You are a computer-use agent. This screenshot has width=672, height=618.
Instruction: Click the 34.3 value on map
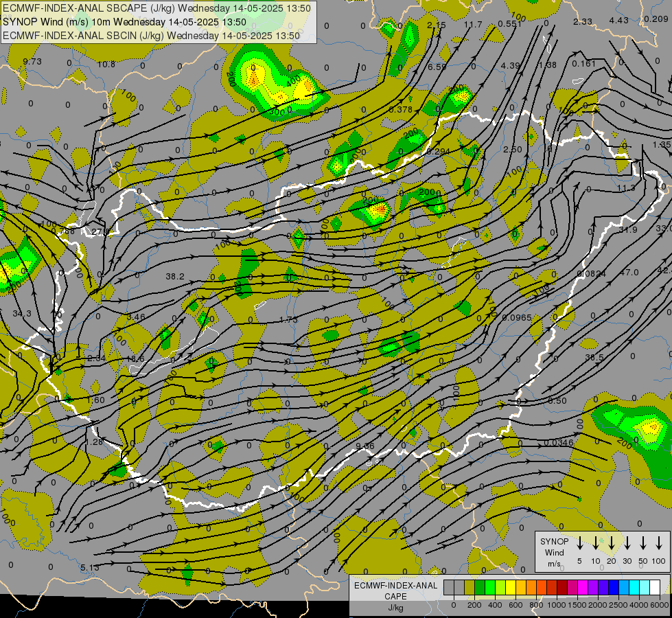(22, 314)
